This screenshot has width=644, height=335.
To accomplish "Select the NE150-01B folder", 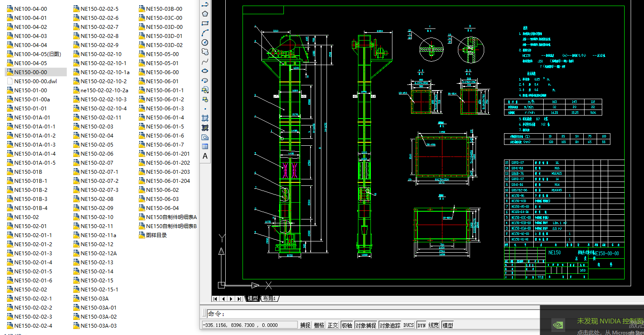I will pyautogui.click(x=25, y=172).
